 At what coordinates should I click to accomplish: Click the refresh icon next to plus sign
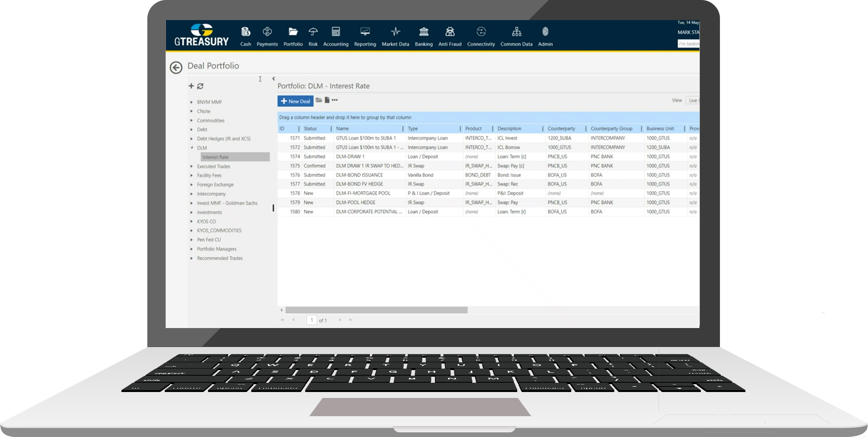(x=200, y=86)
